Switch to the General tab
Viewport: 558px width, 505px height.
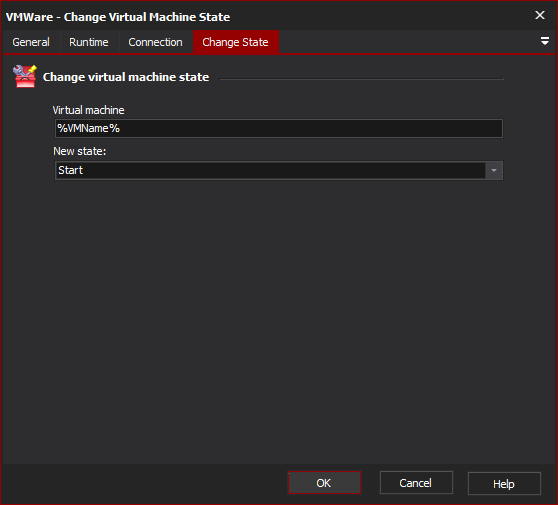(31, 42)
